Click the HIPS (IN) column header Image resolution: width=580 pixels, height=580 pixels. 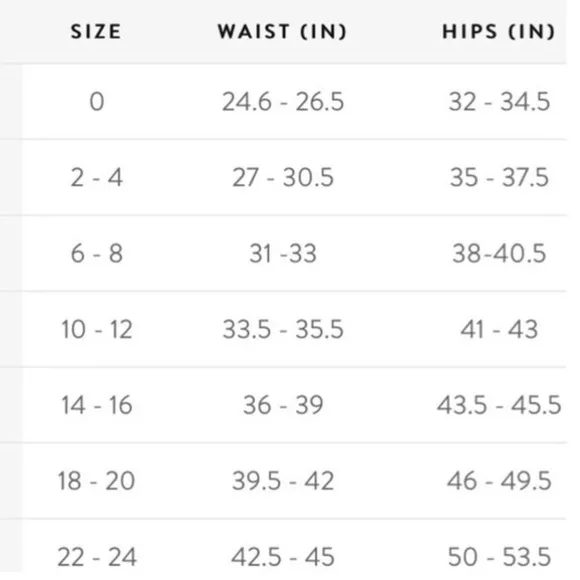[x=499, y=31]
